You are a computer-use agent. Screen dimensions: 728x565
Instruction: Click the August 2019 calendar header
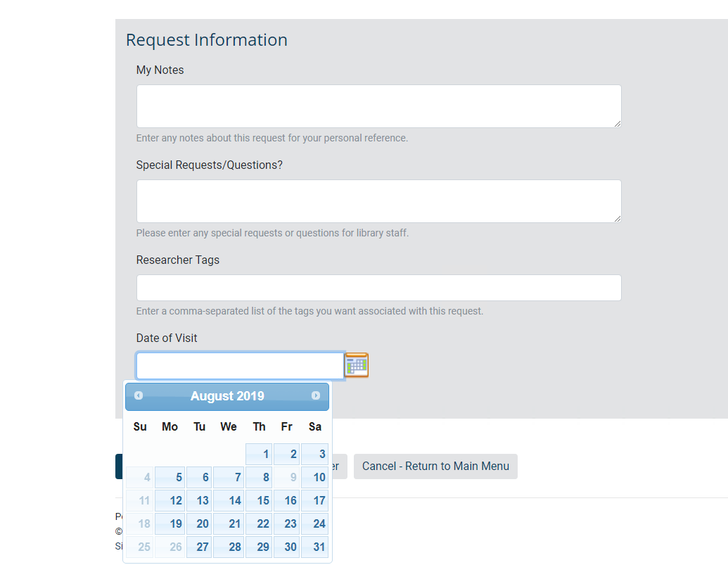226,395
